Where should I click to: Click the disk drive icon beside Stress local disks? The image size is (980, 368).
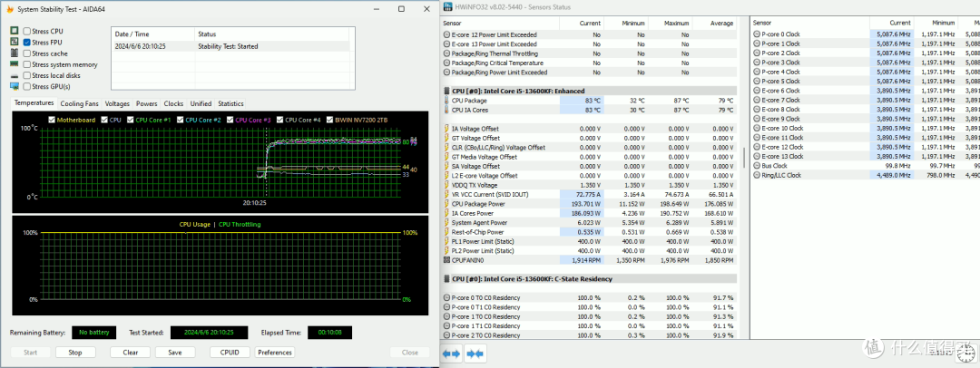click(x=15, y=75)
